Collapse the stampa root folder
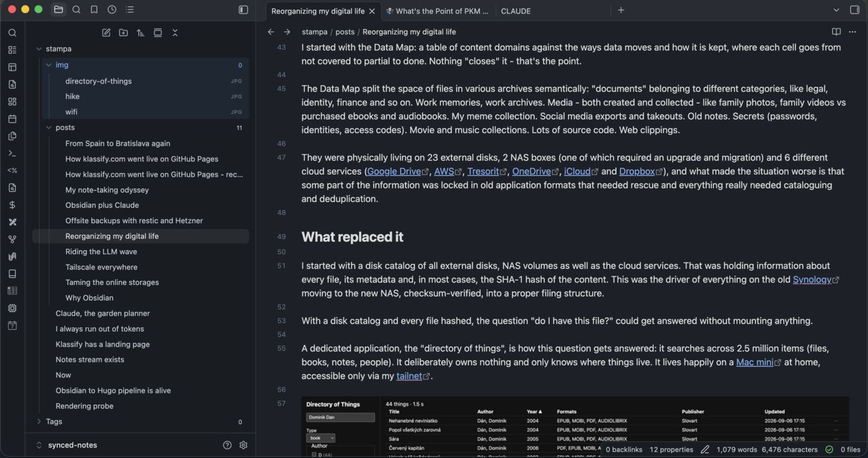868x458 pixels. pyautogui.click(x=39, y=49)
